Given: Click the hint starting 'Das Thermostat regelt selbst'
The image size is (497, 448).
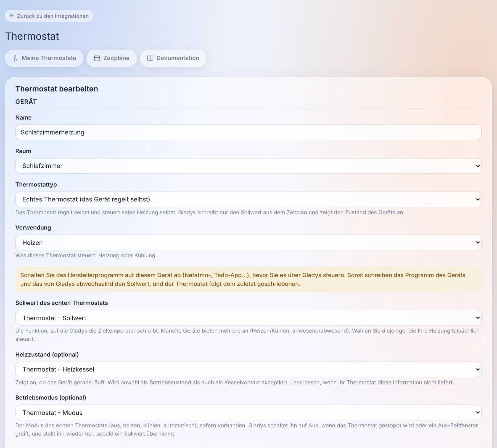Looking at the screenshot, I should pyautogui.click(x=210, y=212).
